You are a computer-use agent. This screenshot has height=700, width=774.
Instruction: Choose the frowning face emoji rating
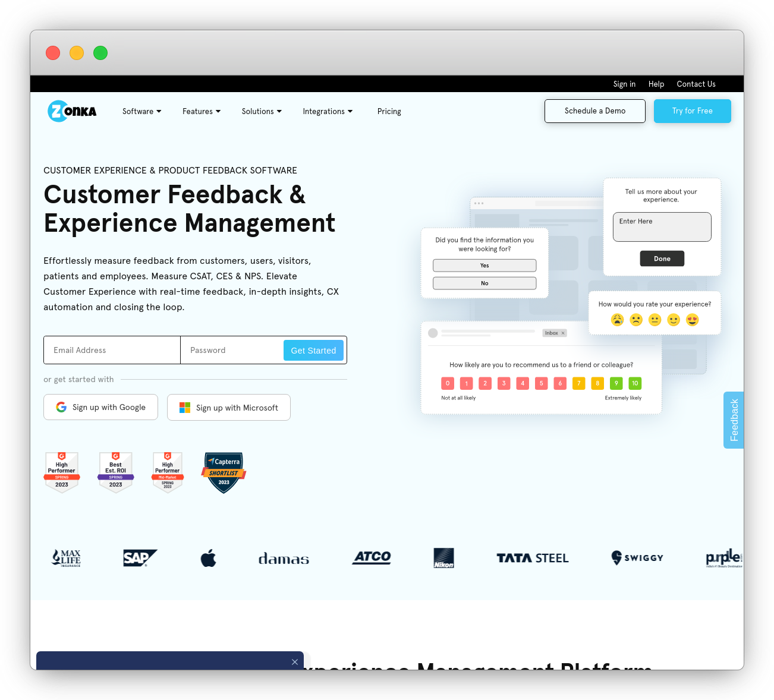636,320
